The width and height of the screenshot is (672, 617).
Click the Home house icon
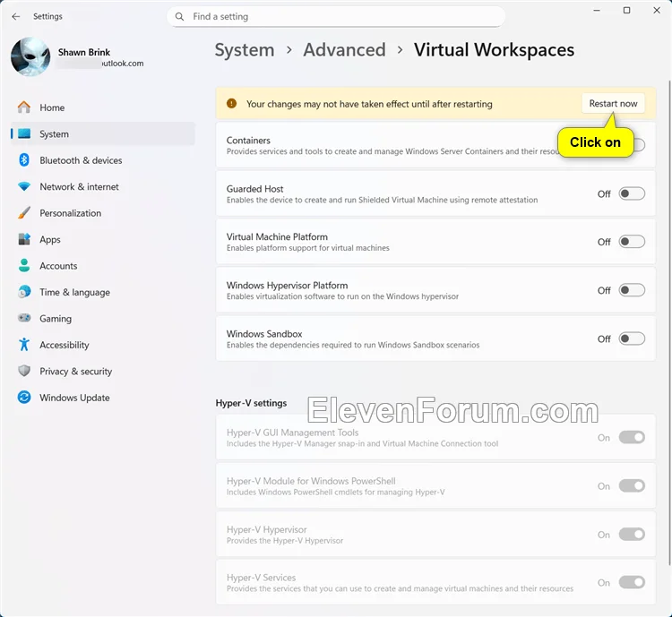pos(24,107)
